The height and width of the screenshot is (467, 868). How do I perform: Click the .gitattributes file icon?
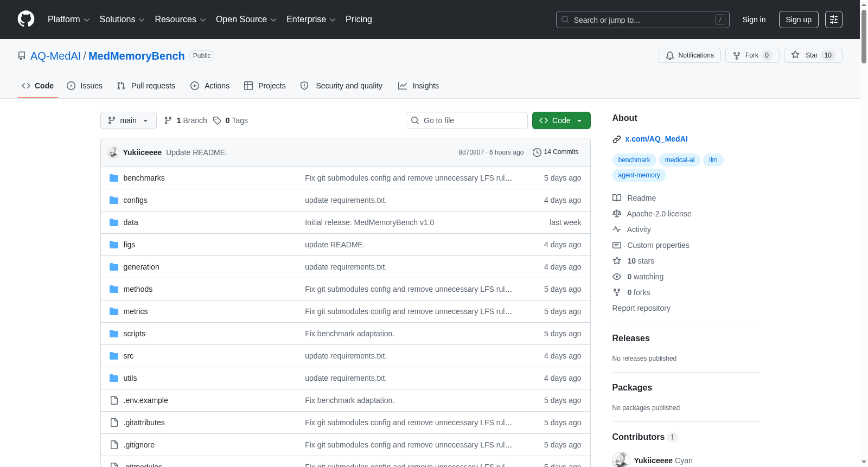pyautogui.click(x=114, y=423)
